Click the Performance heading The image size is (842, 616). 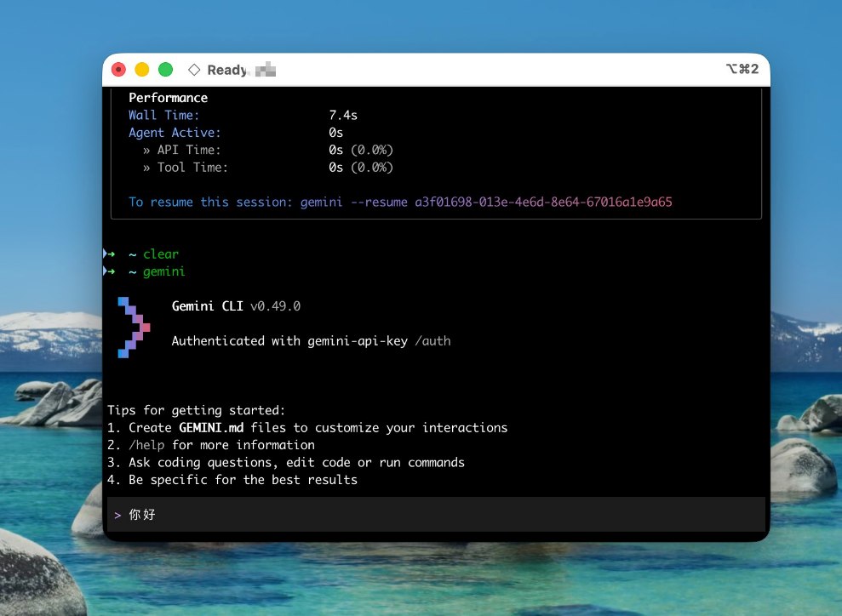point(168,98)
